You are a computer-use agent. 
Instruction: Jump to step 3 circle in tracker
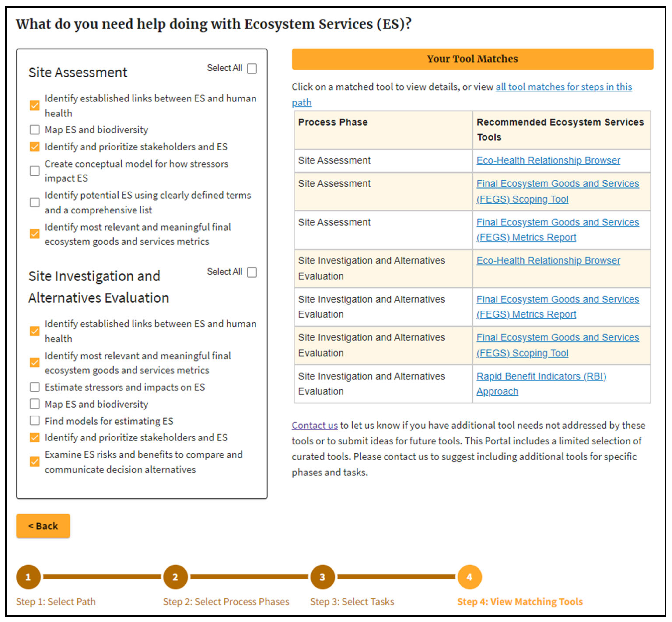pos(322,577)
